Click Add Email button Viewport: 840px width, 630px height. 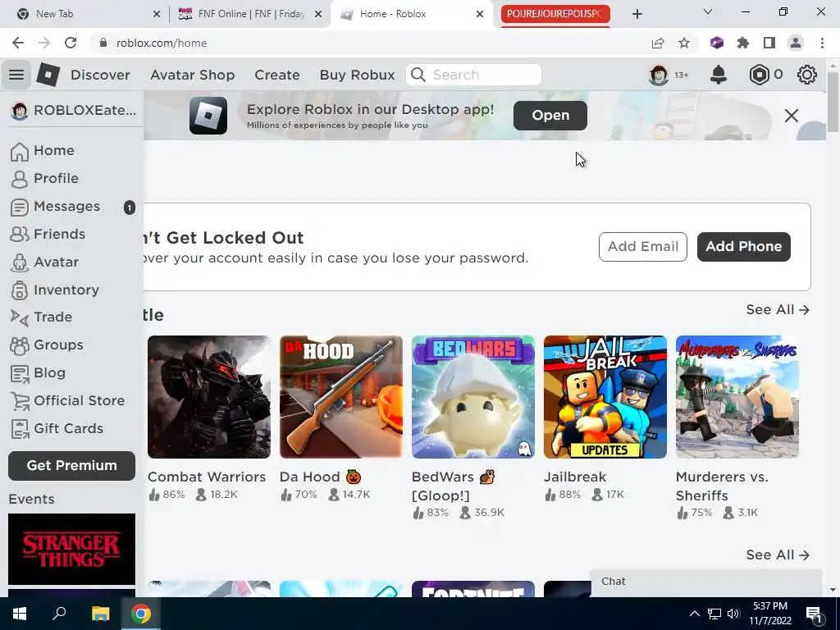643,246
